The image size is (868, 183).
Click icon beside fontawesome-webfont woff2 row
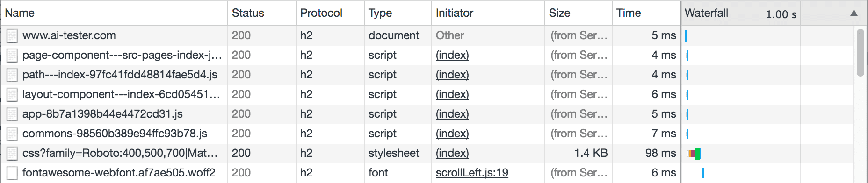(x=13, y=173)
